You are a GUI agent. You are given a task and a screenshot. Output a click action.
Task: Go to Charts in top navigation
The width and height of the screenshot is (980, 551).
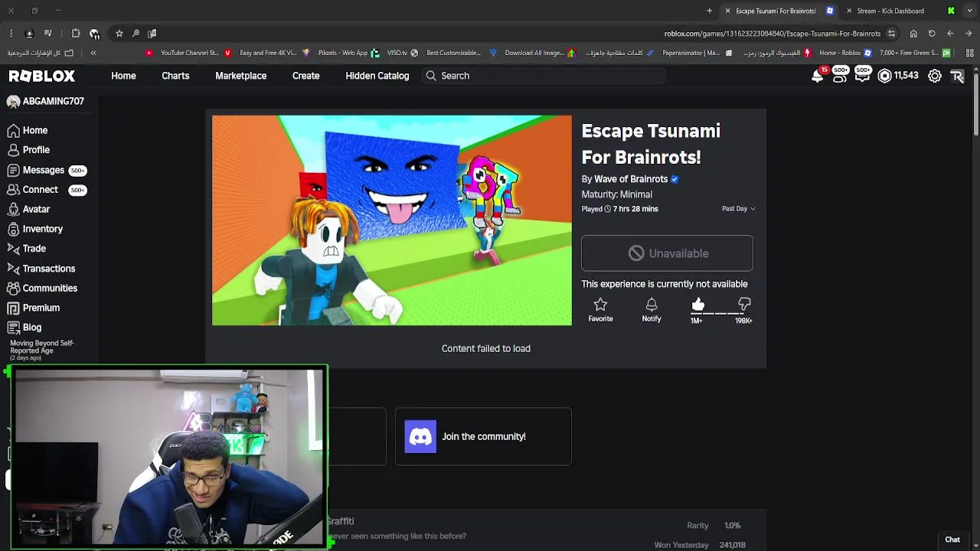point(175,76)
